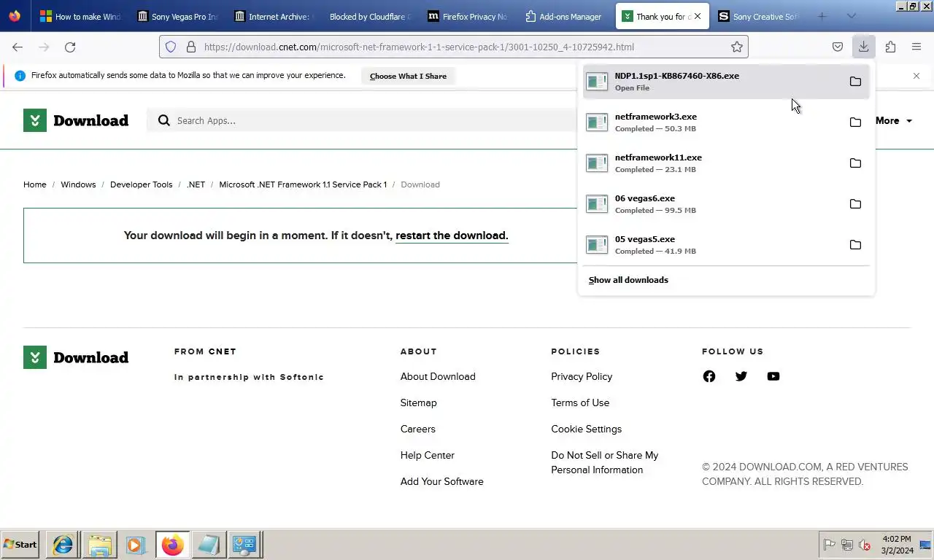The height and width of the screenshot is (560, 934).
Task: Click Action Center flag tray icon
Action: click(x=830, y=545)
